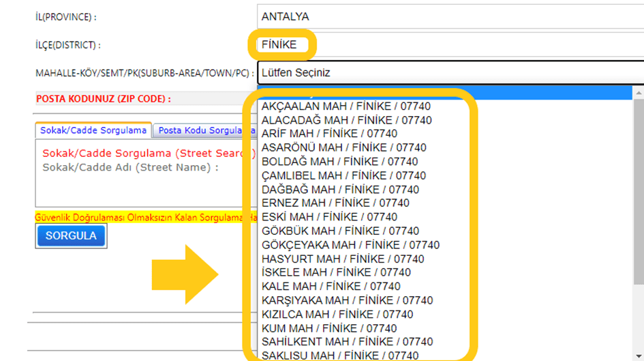The width and height of the screenshot is (644, 361).
Task: Click the SORGULA button
Action: click(71, 236)
